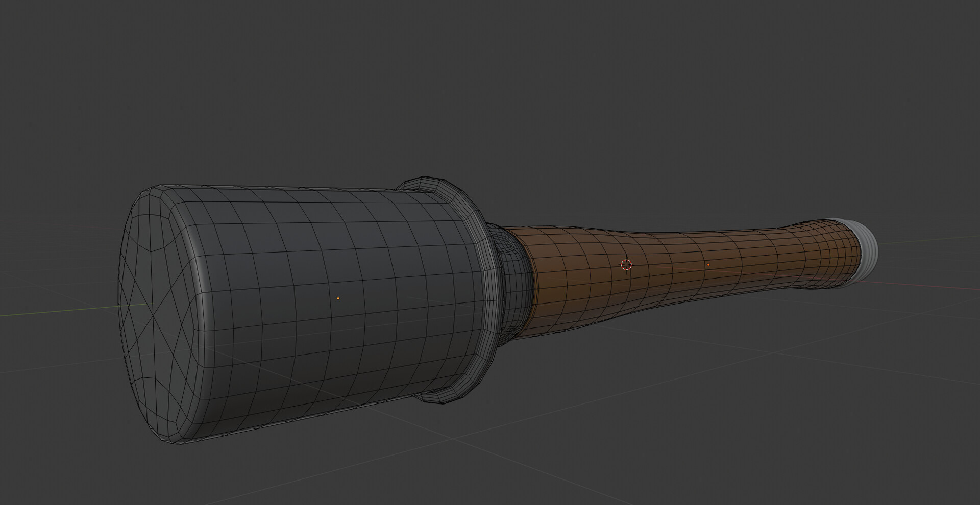Click the orange origin dot on the grey head
This screenshot has height=505, width=980.
(x=338, y=298)
